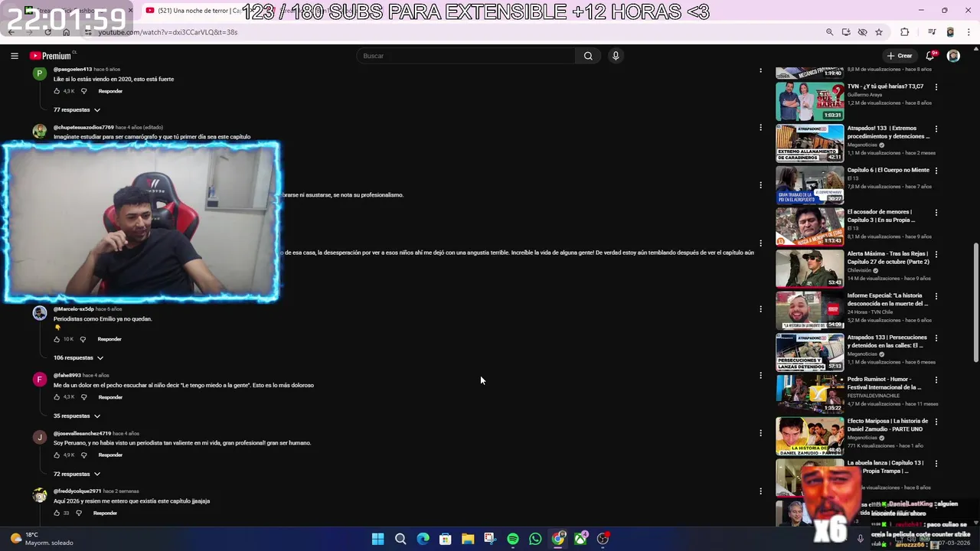Expand 106 respuestas replies
Screen dimensions: 980x551
pos(78,357)
